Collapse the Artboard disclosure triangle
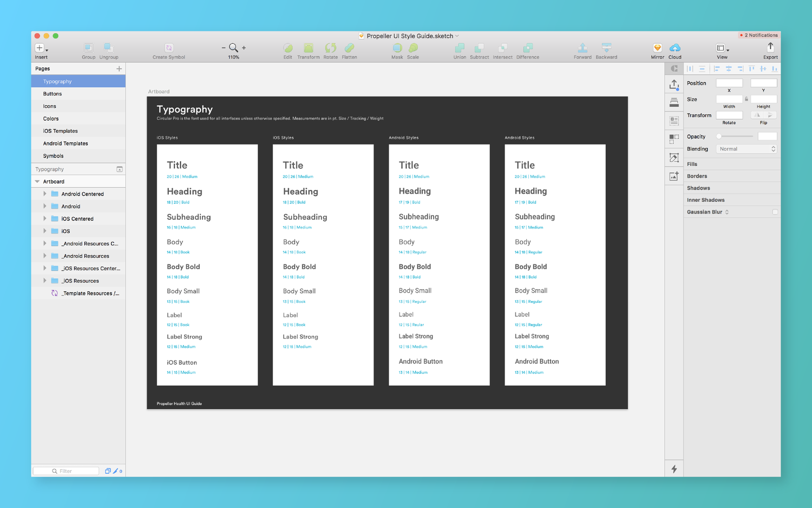Image resolution: width=812 pixels, height=508 pixels. pyautogui.click(x=37, y=181)
